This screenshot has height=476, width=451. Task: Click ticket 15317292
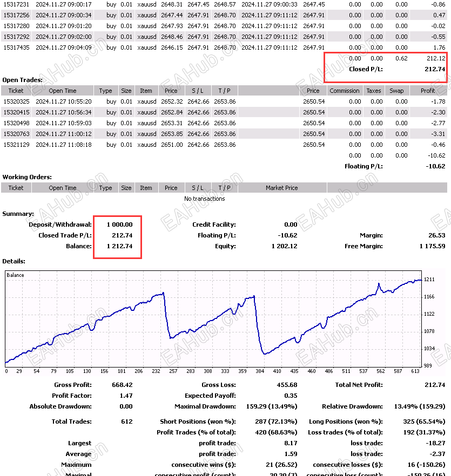[16, 37]
